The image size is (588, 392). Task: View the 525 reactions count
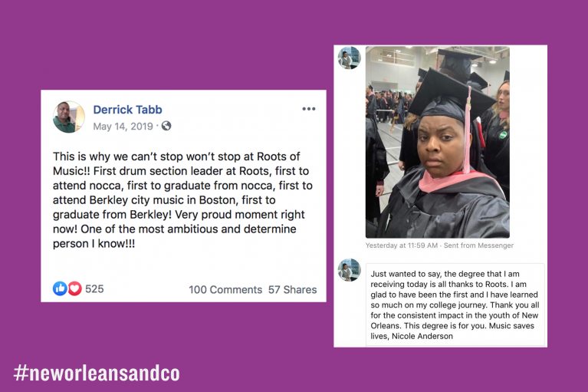point(94,289)
